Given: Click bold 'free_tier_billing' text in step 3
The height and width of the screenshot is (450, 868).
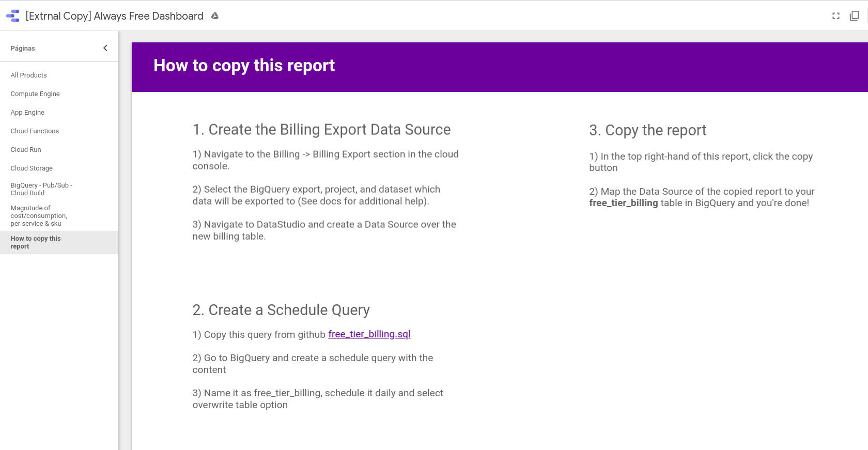Looking at the screenshot, I should 624,203.
